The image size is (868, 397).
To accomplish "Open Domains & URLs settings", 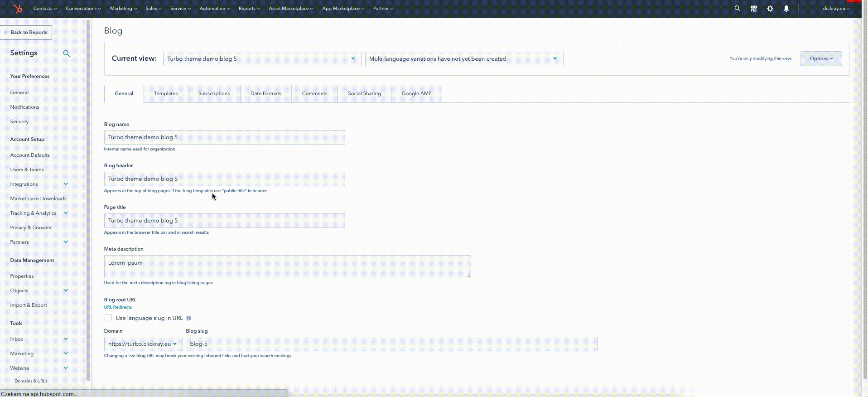I will point(31,381).
